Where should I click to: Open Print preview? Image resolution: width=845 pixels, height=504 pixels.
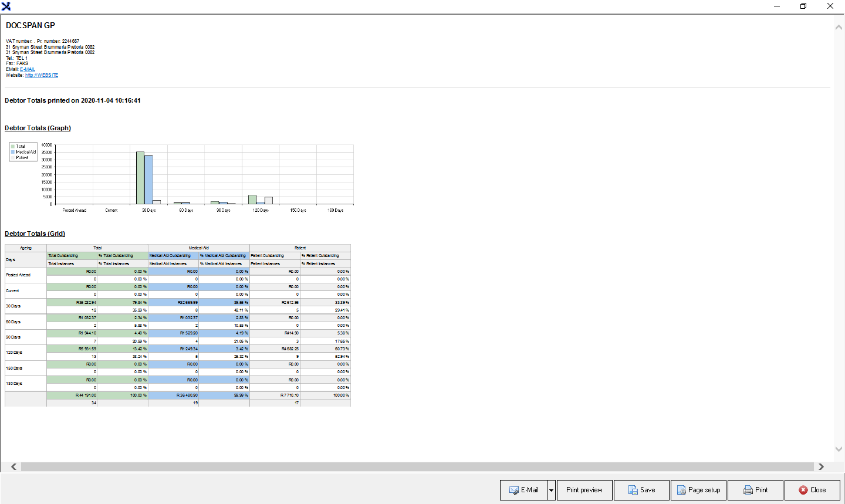(x=584, y=490)
